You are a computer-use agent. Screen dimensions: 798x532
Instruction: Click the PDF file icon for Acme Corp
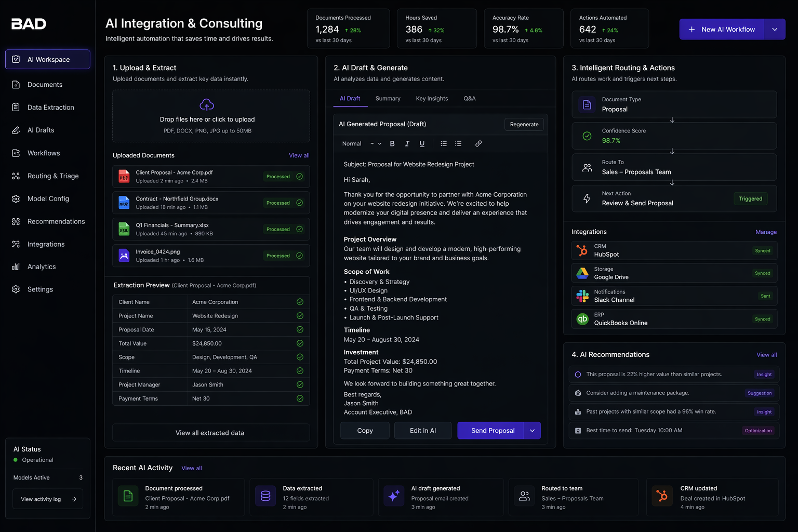[124, 177]
